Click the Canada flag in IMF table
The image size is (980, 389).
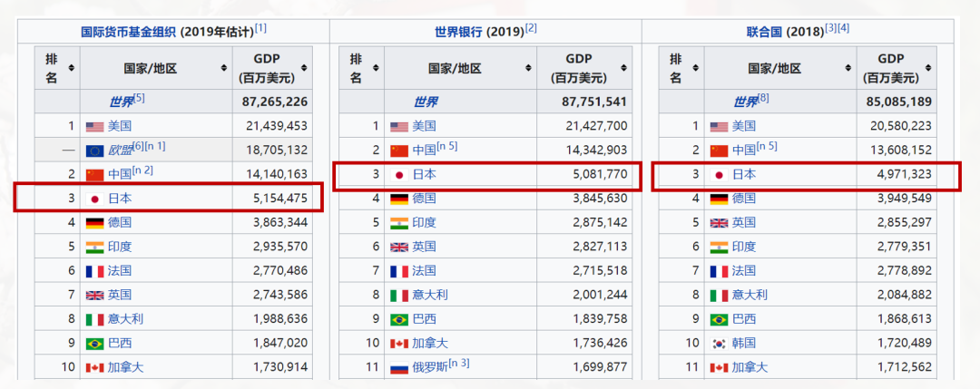pos(94,368)
